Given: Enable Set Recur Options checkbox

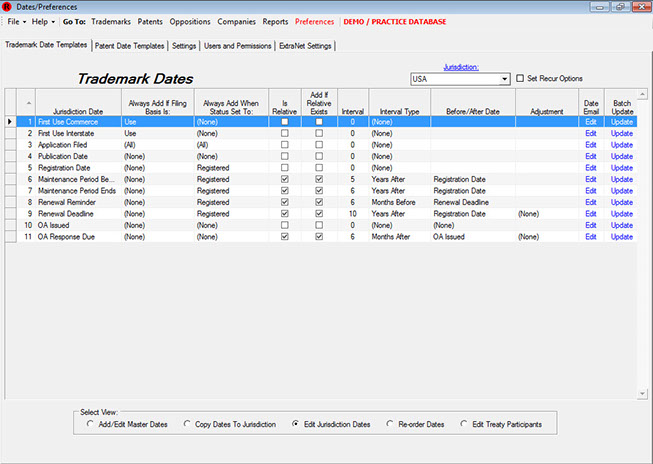Looking at the screenshot, I should [520, 78].
